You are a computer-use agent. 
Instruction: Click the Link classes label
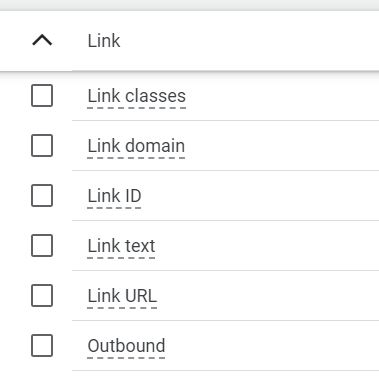(137, 96)
